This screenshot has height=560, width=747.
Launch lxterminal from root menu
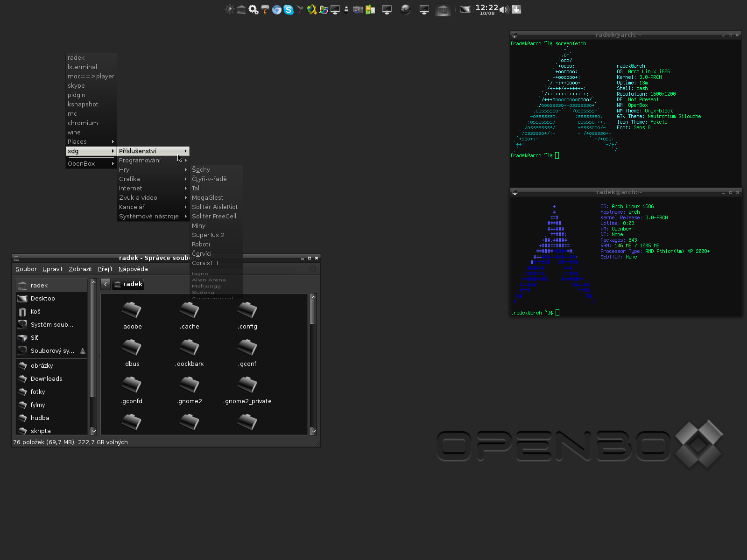[x=91, y=67]
